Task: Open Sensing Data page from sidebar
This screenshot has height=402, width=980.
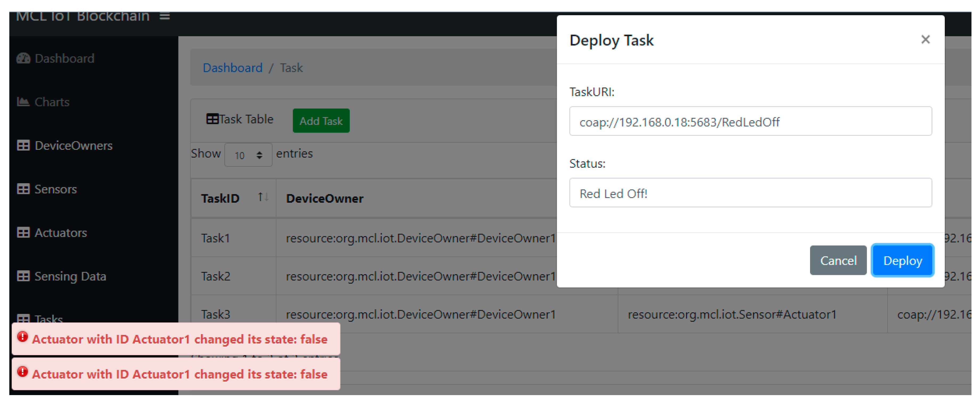Action: click(70, 276)
